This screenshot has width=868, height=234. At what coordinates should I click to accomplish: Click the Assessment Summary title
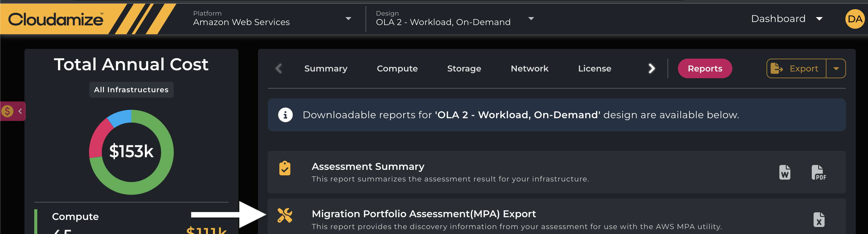(x=368, y=166)
